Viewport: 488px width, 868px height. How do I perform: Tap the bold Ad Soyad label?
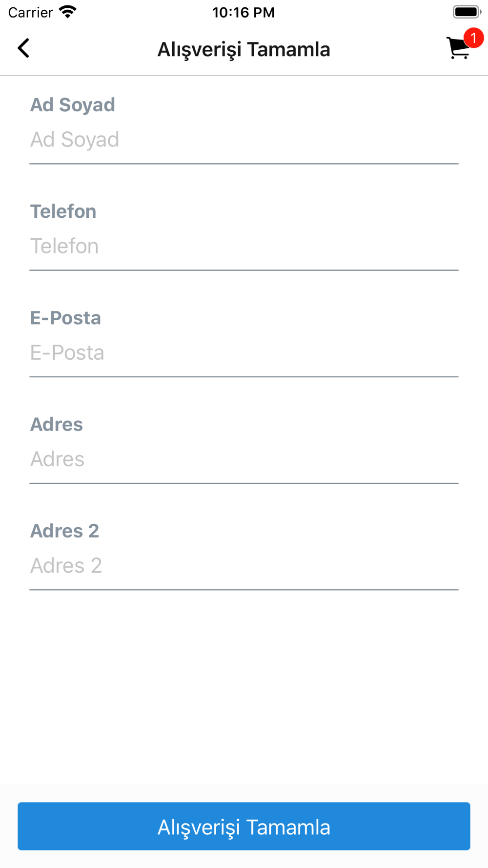(73, 104)
